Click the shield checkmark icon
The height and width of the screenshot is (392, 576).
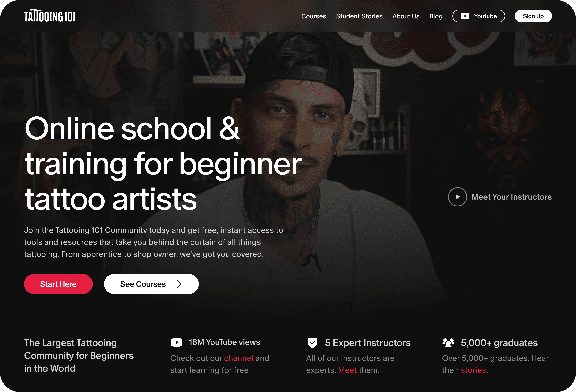tap(312, 343)
